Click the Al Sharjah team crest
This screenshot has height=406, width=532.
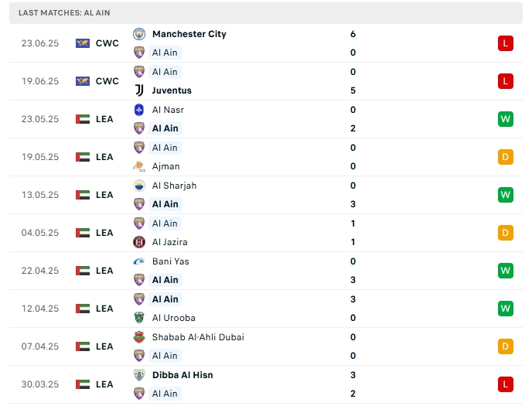point(139,186)
